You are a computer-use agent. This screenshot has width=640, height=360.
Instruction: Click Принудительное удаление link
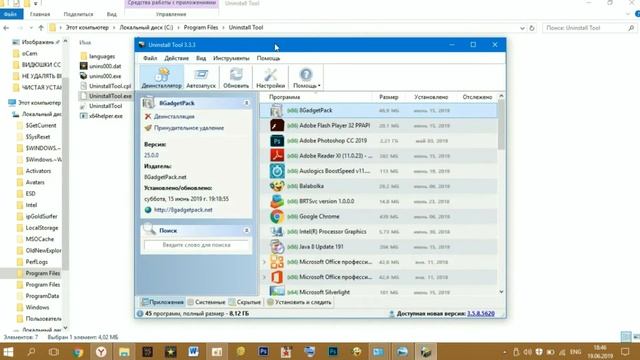click(x=189, y=128)
